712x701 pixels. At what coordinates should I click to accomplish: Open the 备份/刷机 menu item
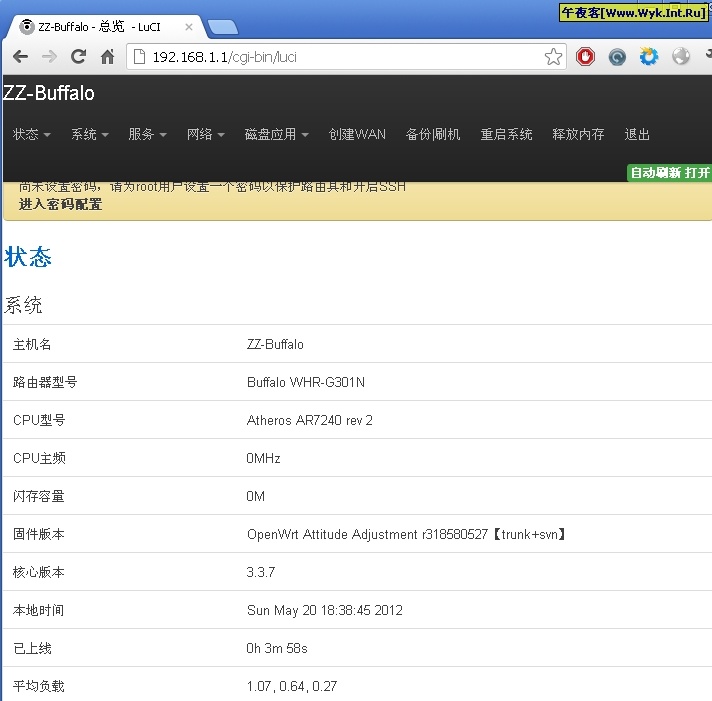click(x=433, y=134)
